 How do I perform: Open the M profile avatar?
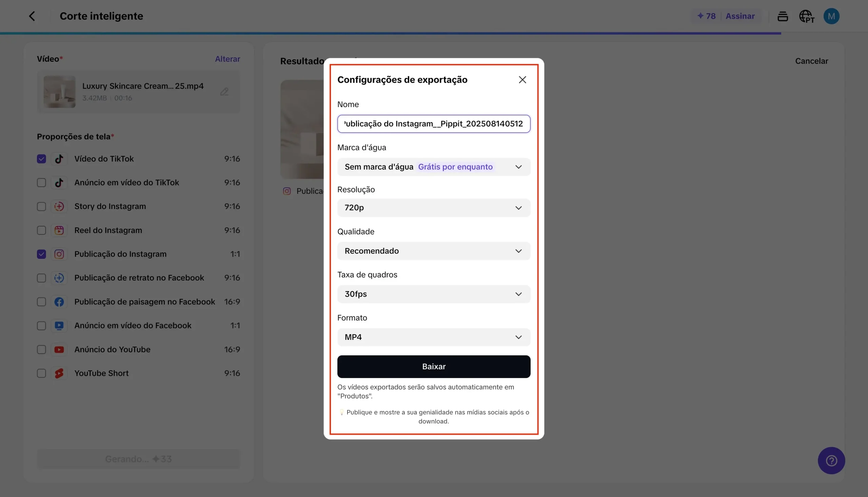tap(831, 16)
